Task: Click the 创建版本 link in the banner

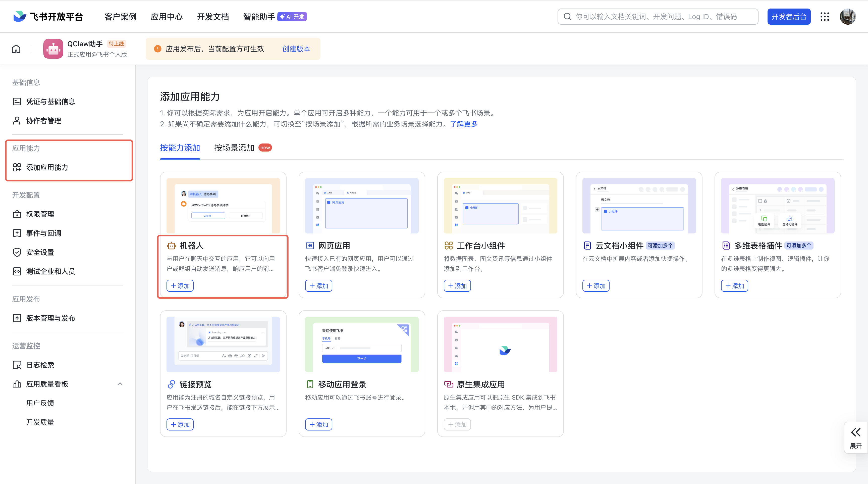Action: point(296,49)
